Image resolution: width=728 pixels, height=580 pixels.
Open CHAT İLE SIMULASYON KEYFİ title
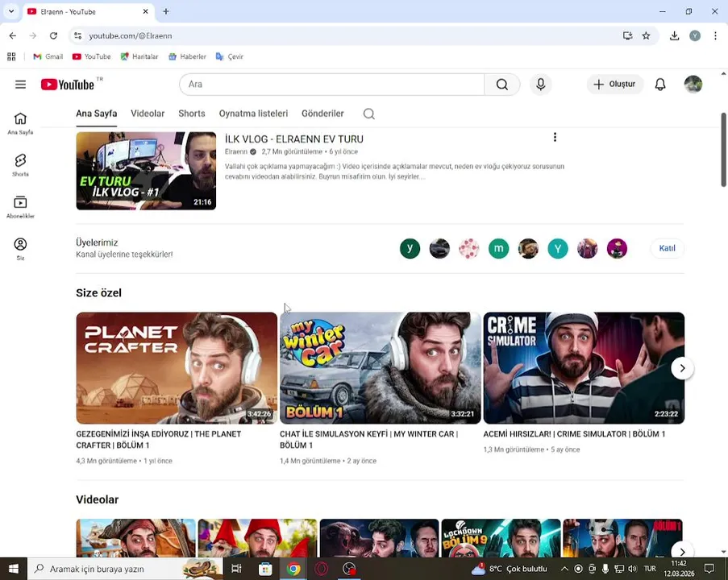click(x=368, y=439)
